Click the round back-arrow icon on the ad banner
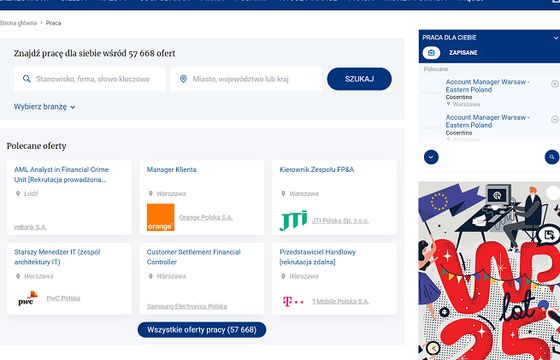This screenshot has width=560, height=360. (433, 348)
